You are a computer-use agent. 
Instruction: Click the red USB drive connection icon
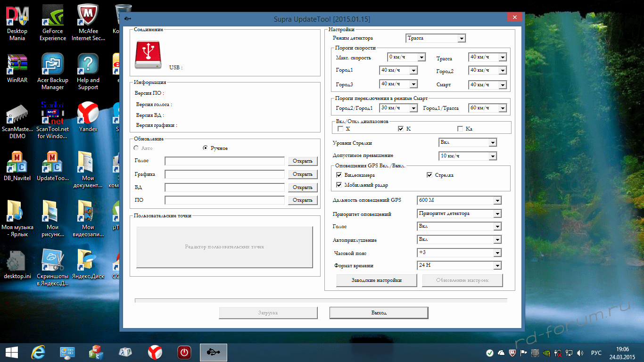point(149,55)
